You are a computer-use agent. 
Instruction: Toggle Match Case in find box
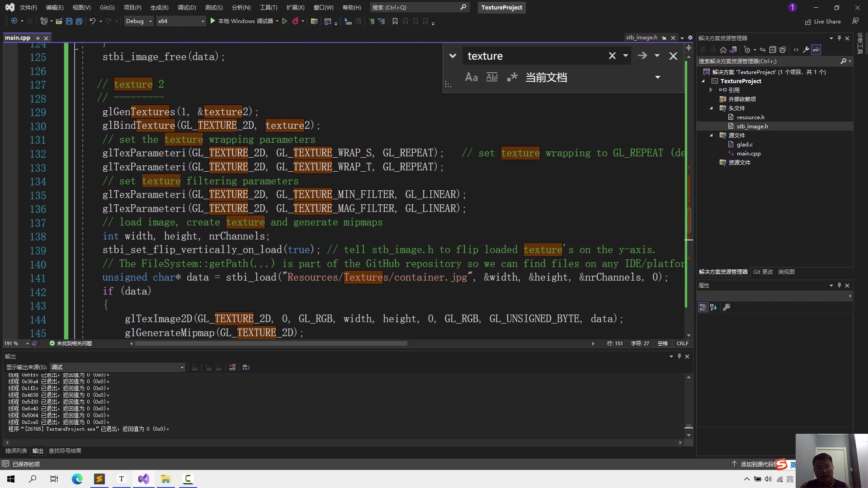coord(471,77)
